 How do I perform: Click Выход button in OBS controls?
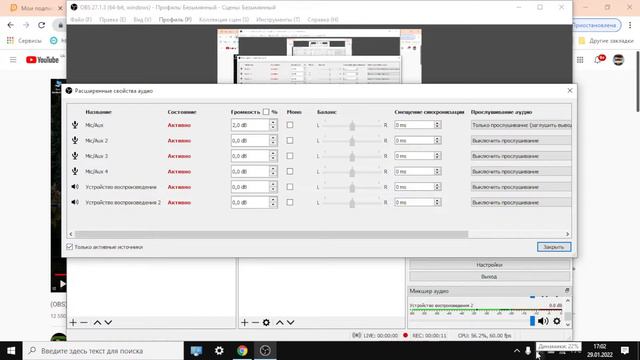(489, 276)
